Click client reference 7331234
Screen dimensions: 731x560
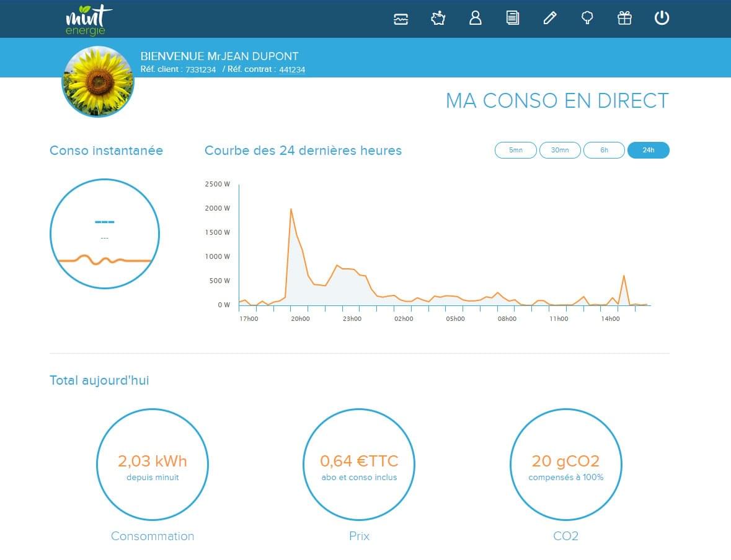click(x=200, y=69)
